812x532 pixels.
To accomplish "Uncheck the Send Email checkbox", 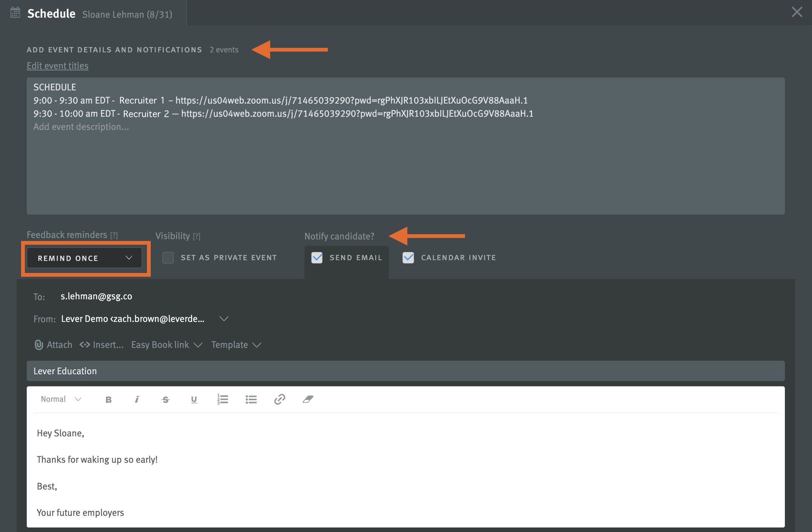I will (x=317, y=258).
